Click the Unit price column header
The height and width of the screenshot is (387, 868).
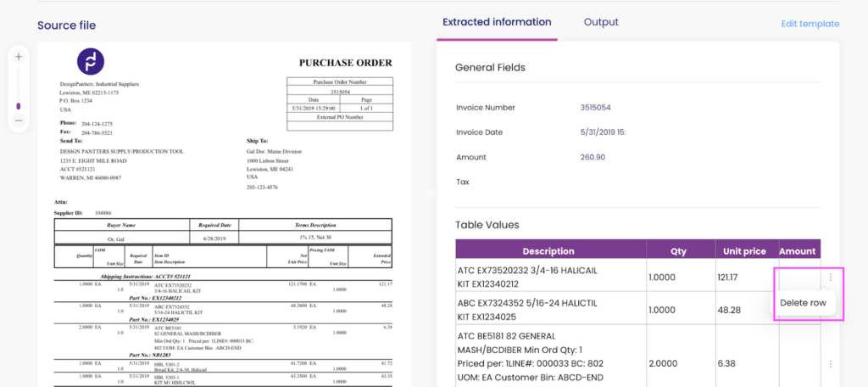coord(744,251)
